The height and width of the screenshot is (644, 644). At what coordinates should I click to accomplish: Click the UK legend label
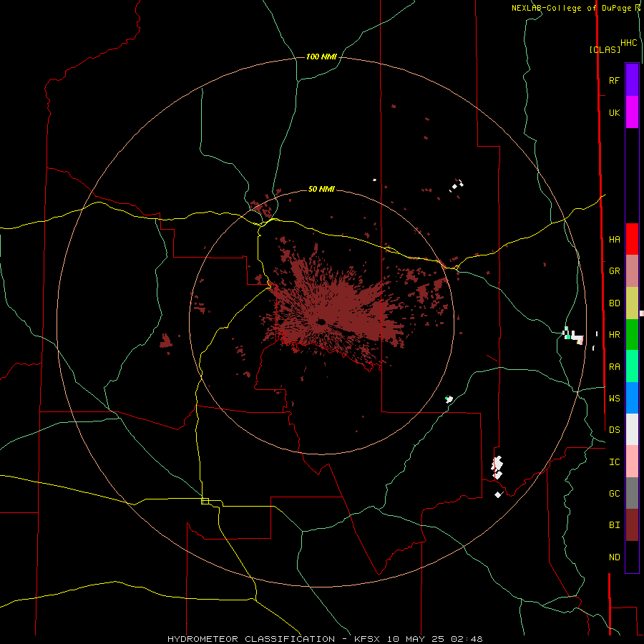(x=614, y=112)
